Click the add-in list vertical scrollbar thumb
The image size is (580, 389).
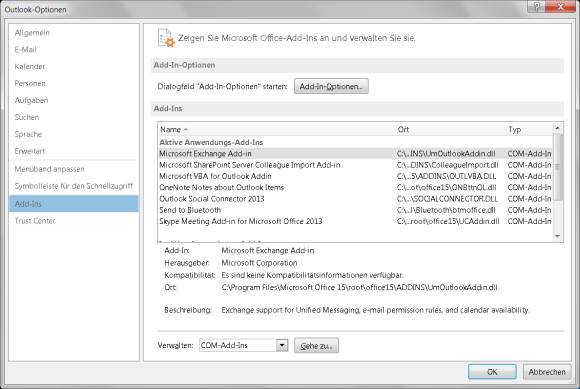[x=557, y=167]
